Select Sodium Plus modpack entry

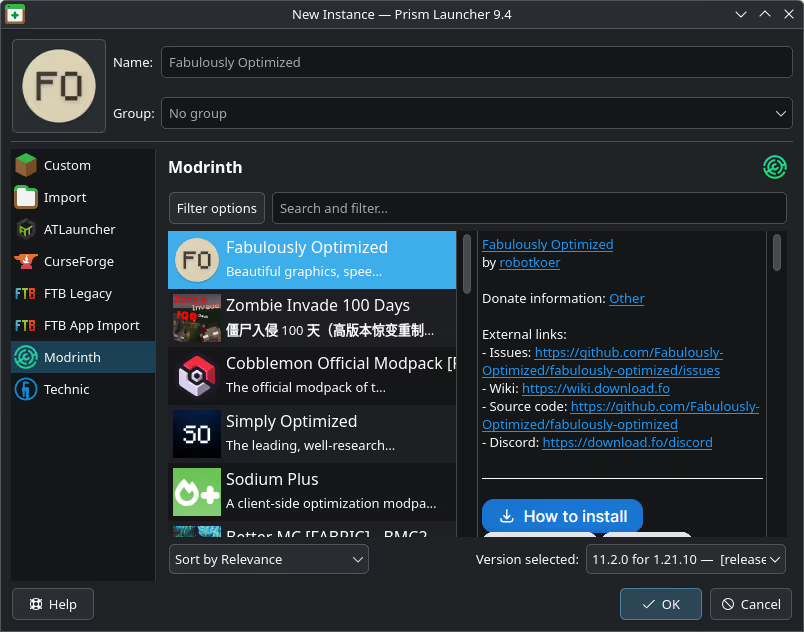click(312, 491)
